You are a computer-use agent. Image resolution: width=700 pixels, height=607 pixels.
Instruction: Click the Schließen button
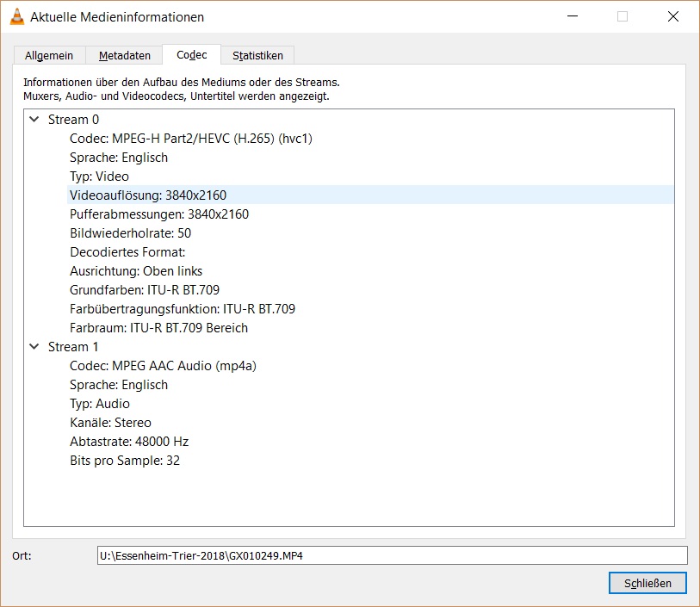pos(647,583)
